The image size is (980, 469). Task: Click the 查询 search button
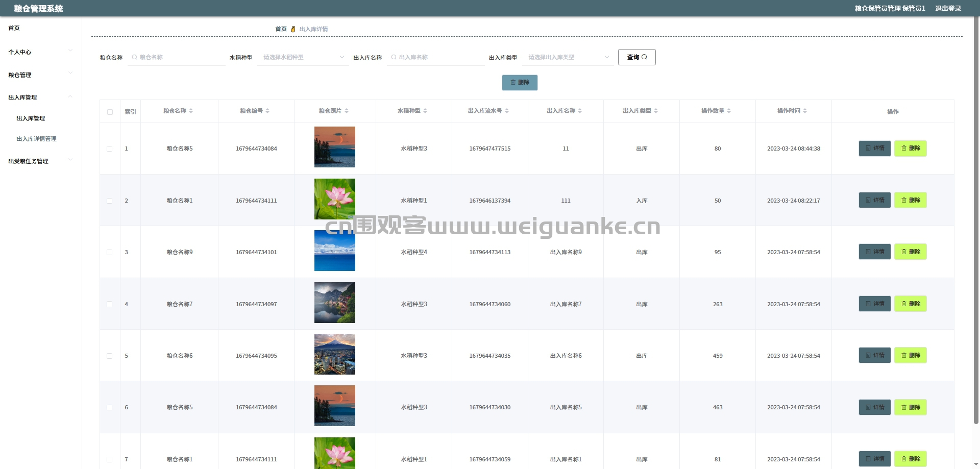(x=636, y=57)
